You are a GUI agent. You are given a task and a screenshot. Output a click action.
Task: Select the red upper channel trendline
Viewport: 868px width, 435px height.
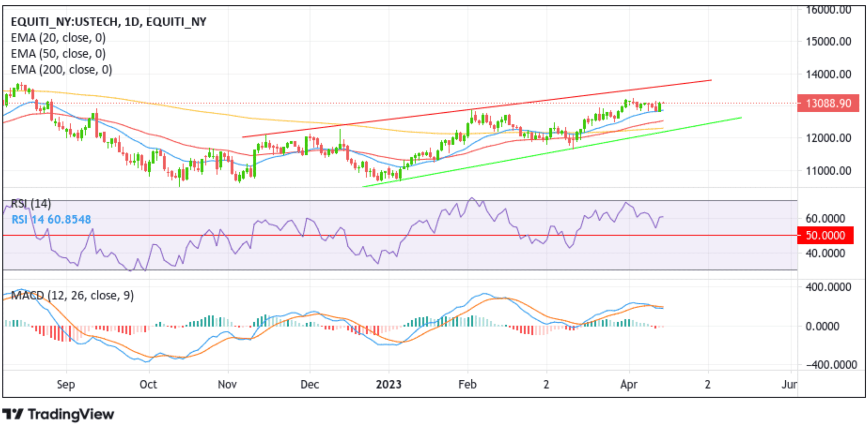(477, 108)
